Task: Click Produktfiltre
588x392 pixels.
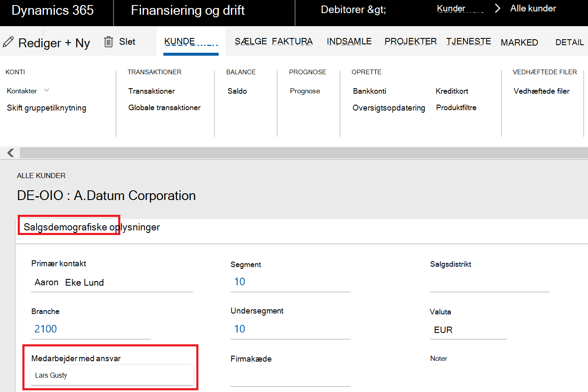Action: 456,108
